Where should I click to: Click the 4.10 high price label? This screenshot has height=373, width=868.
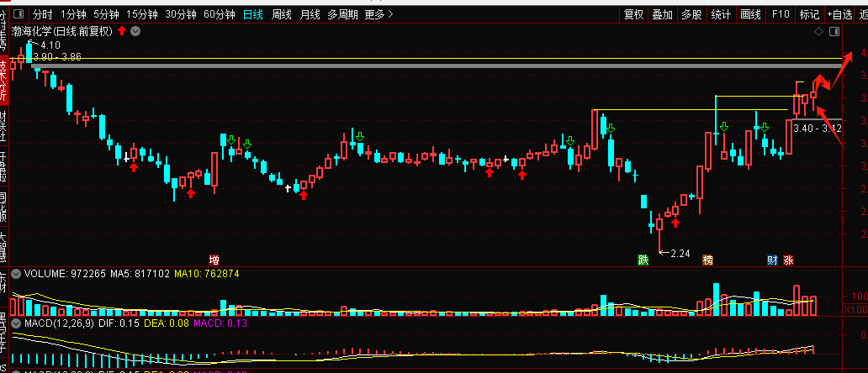(50, 45)
